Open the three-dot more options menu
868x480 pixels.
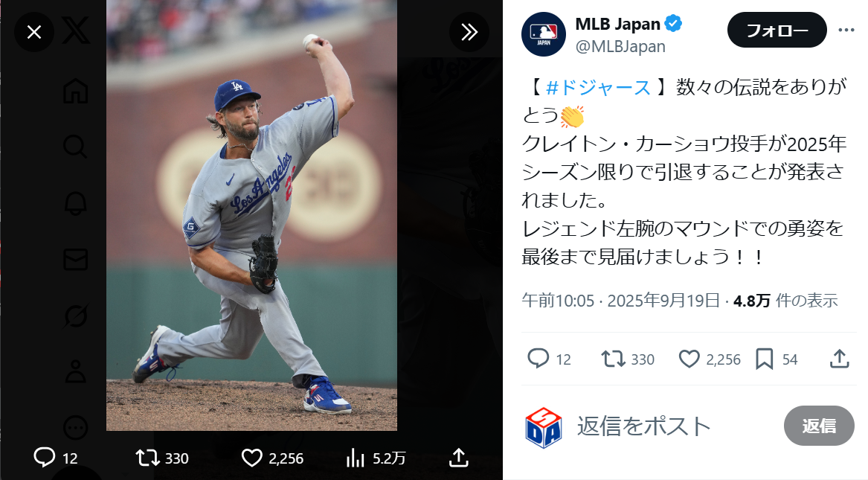[x=846, y=30]
